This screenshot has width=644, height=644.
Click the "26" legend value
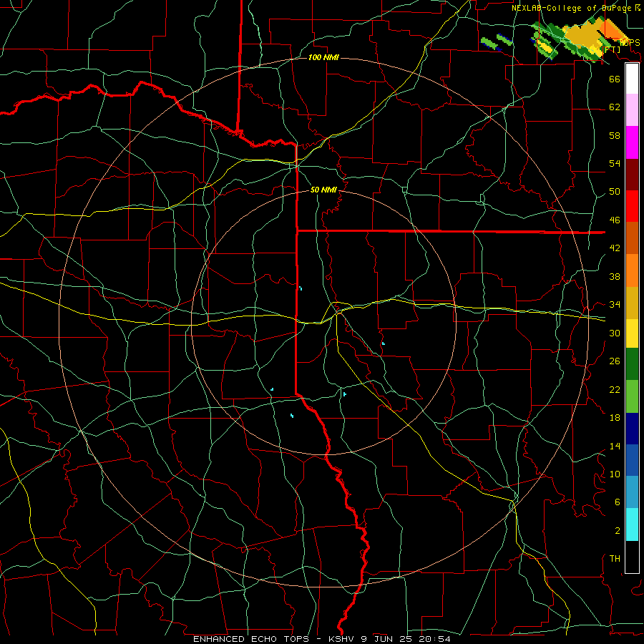pyautogui.click(x=615, y=361)
